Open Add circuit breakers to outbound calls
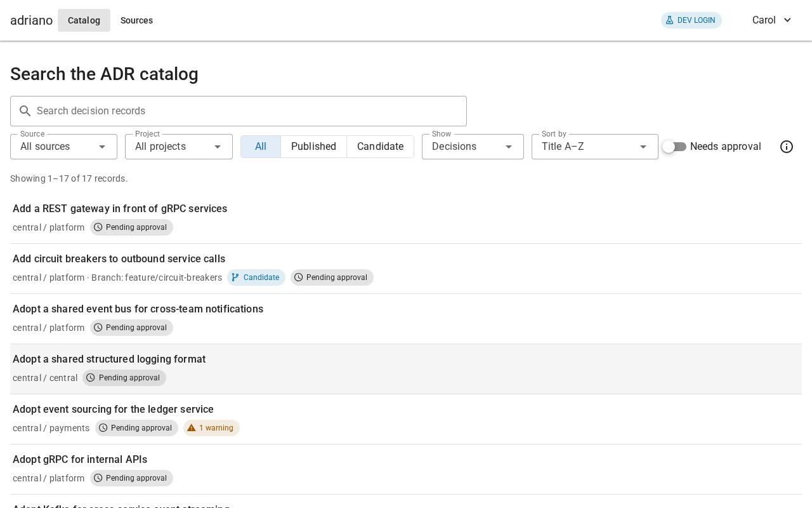The width and height of the screenshot is (812, 508). click(x=406, y=269)
